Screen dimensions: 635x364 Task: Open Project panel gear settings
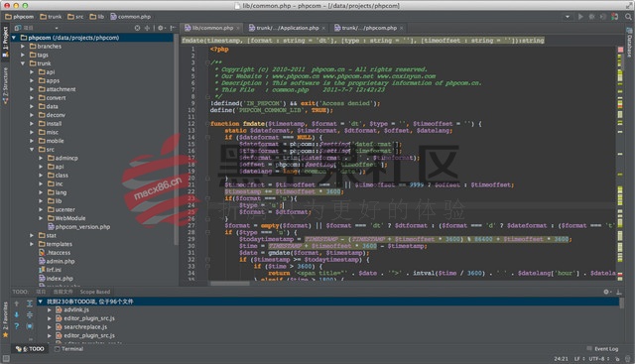pyautogui.click(x=161, y=28)
